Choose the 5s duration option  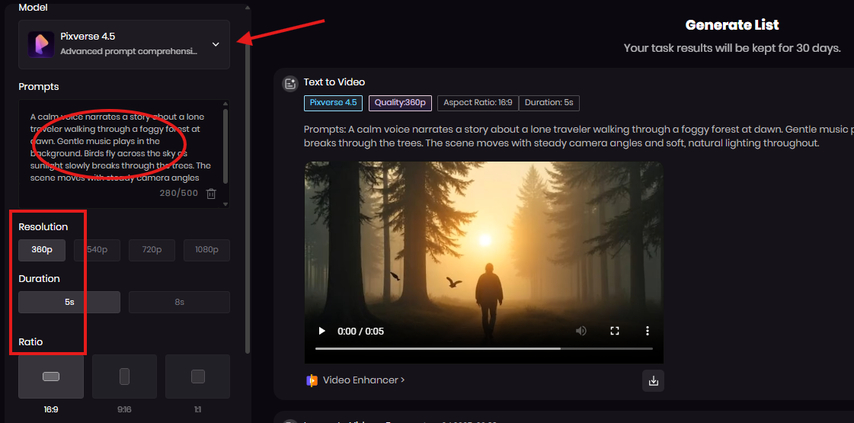point(69,302)
